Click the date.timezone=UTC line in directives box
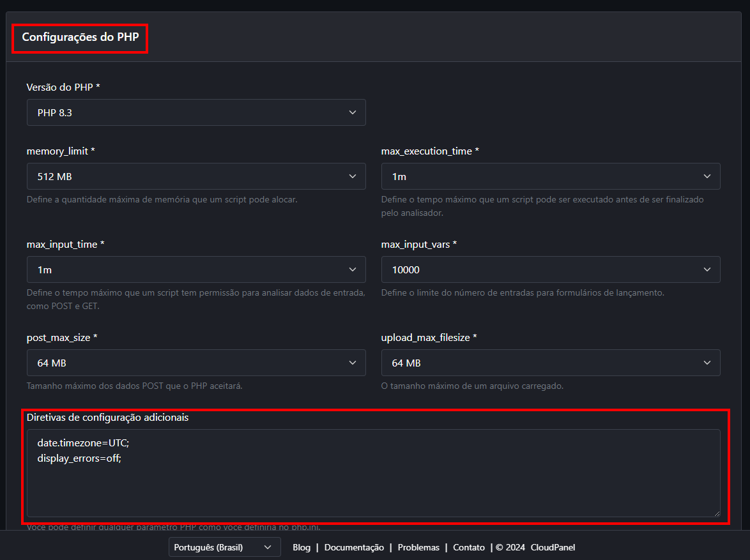The height and width of the screenshot is (560, 750). click(x=83, y=443)
